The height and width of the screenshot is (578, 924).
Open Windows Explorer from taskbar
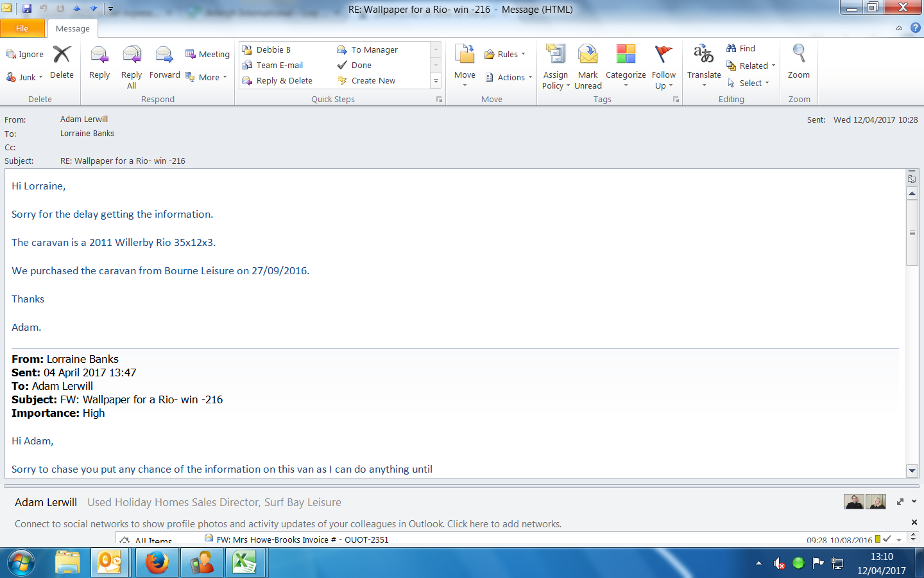click(x=67, y=563)
